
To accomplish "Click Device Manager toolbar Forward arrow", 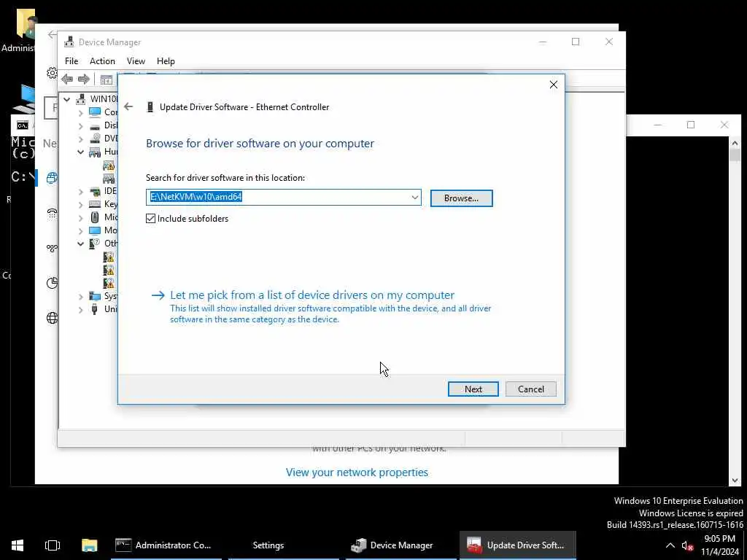I will (84, 79).
